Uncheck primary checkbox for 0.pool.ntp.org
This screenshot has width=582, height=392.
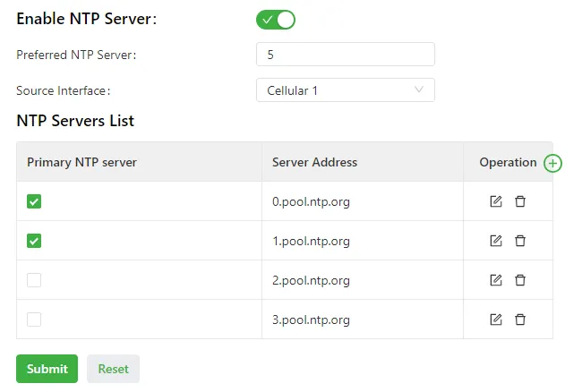(34, 201)
